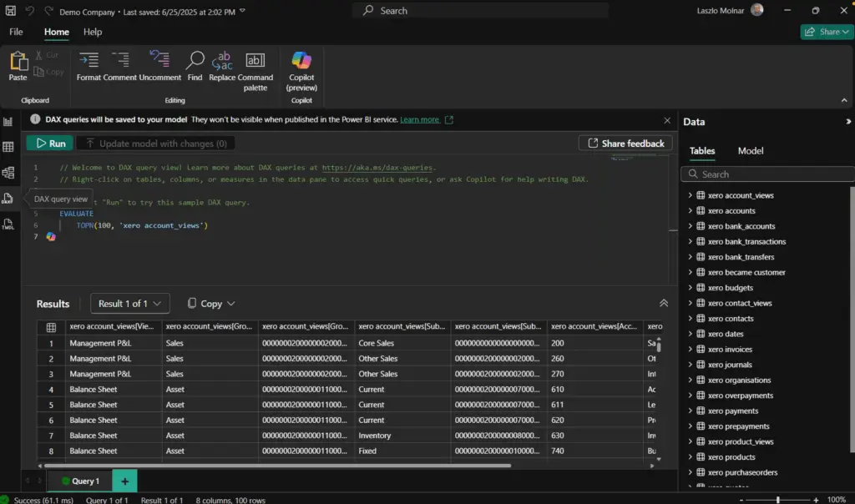The height and width of the screenshot is (504, 855).
Task: Click the Replace icon
Action: click(x=222, y=65)
